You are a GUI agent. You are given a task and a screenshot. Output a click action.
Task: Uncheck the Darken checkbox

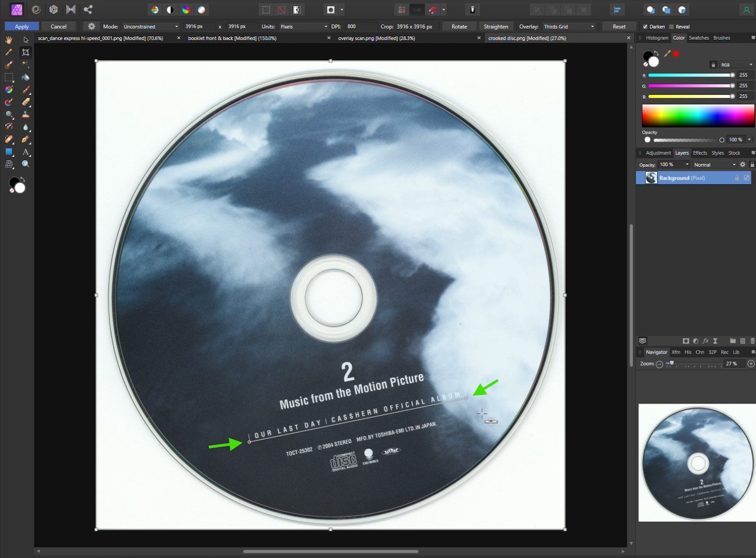tap(645, 27)
